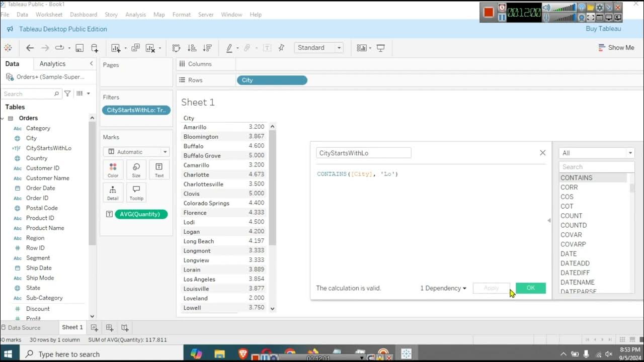The width and height of the screenshot is (644, 362).
Task: Click the New Story tab icon
Action: coord(124,327)
